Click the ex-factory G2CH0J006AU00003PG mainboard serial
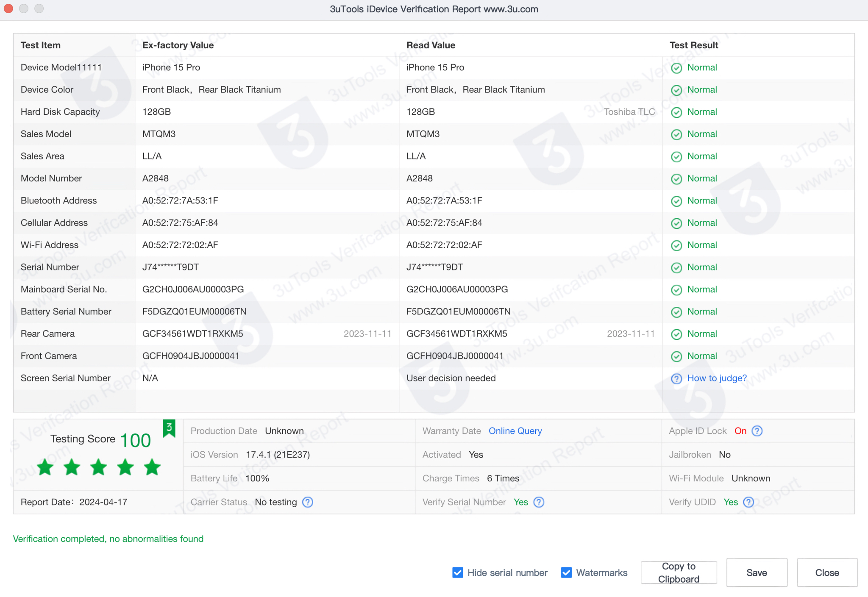This screenshot has width=868, height=597. pos(193,289)
